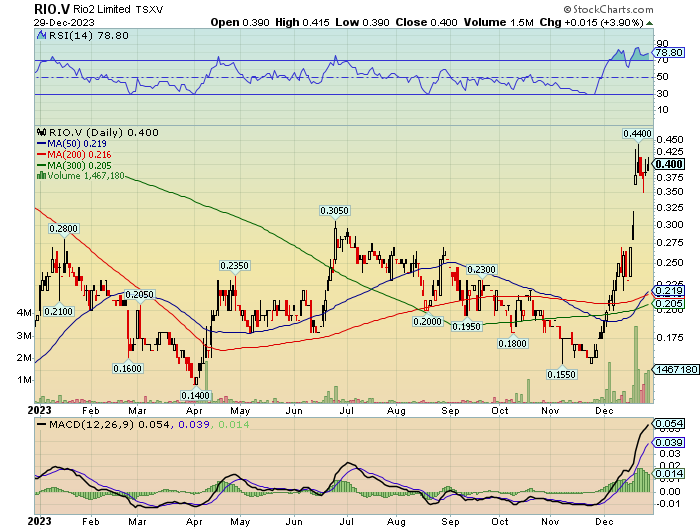
Task: Click the Volume 1,467,180 legend entry
Action: [86, 175]
